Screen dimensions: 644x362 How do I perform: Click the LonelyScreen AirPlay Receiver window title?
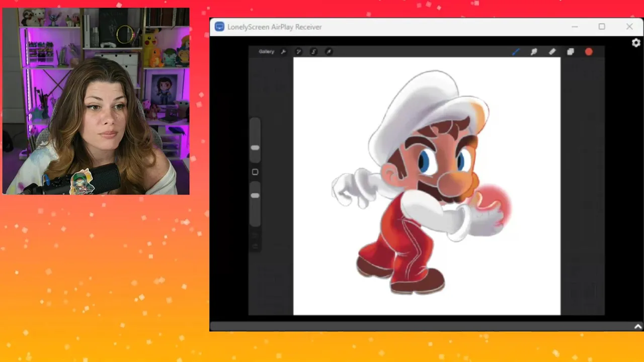point(274,27)
